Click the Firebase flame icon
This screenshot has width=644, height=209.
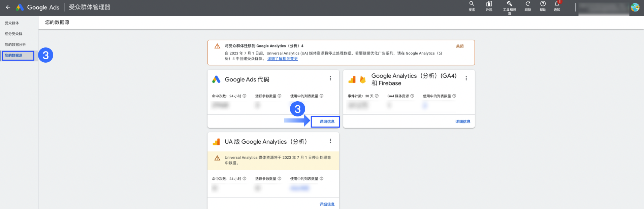tap(363, 79)
